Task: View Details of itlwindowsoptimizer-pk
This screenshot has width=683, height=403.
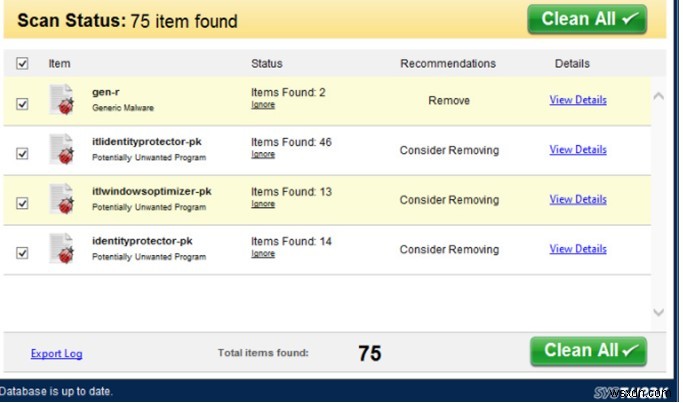Action: (x=578, y=199)
